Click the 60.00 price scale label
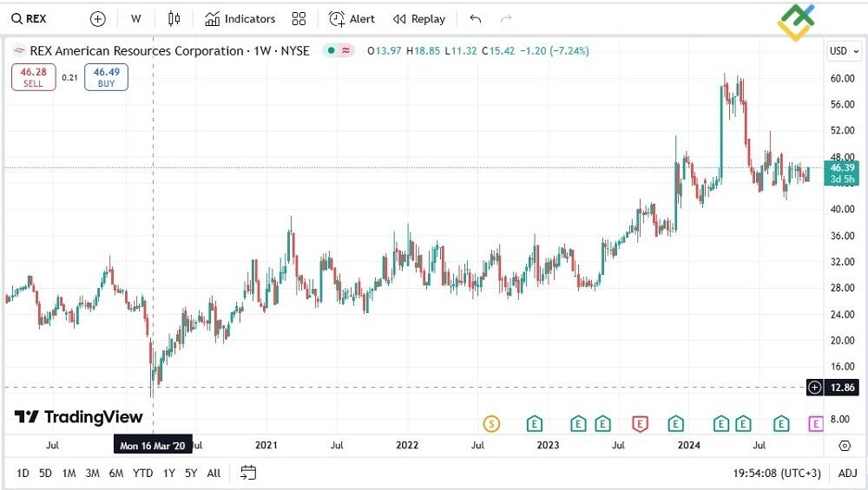868x490 pixels. coord(843,79)
